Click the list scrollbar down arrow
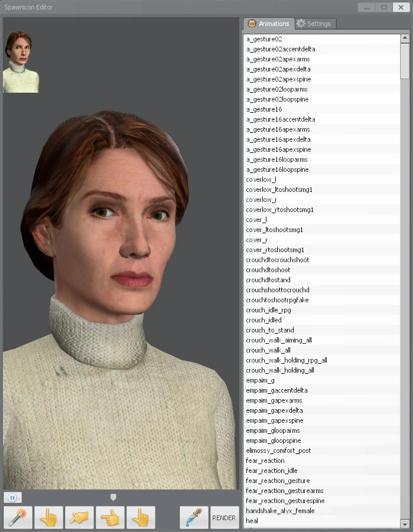 [405, 523]
